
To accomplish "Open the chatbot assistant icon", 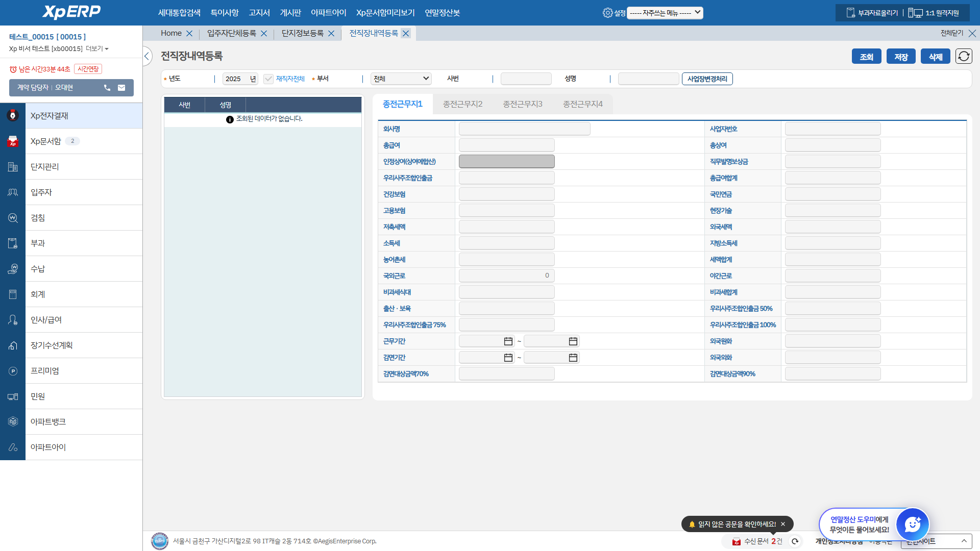I will coord(912,524).
